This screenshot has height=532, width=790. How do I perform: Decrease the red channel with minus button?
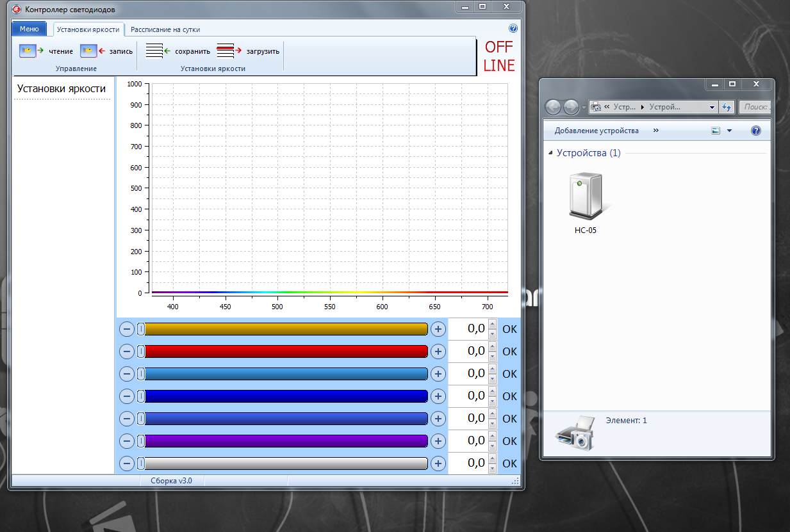(127, 351)
